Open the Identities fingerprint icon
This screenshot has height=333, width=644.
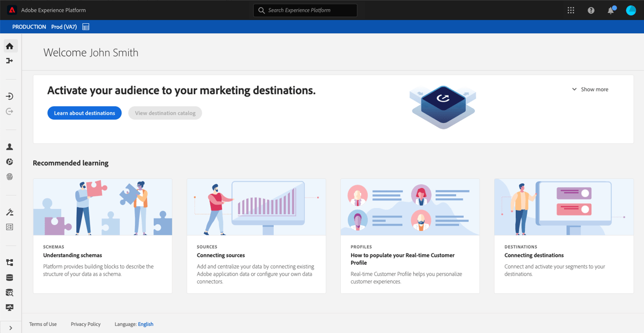point(10,176)
